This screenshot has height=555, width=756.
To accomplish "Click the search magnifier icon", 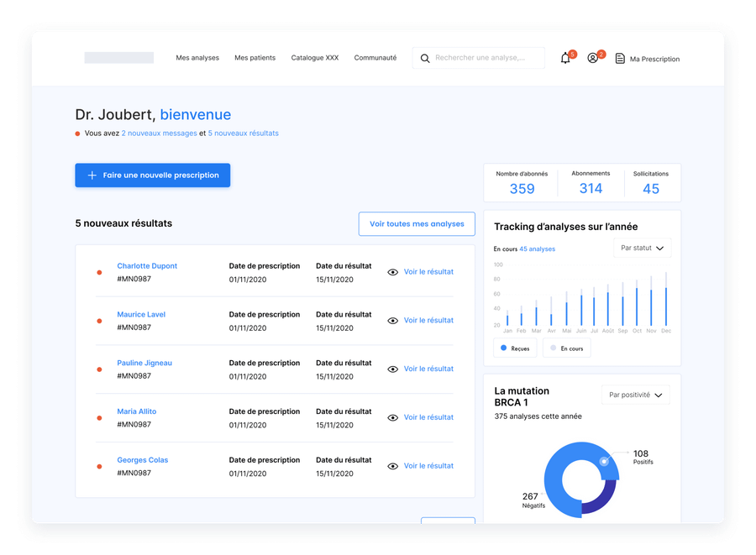I will point(425,59).
